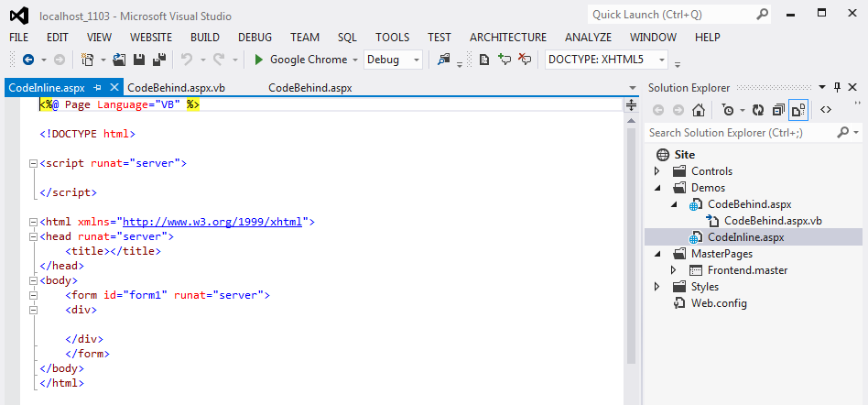Click the New File toolbar icon
The image size is (868, 405).
(x=87, y=60)
